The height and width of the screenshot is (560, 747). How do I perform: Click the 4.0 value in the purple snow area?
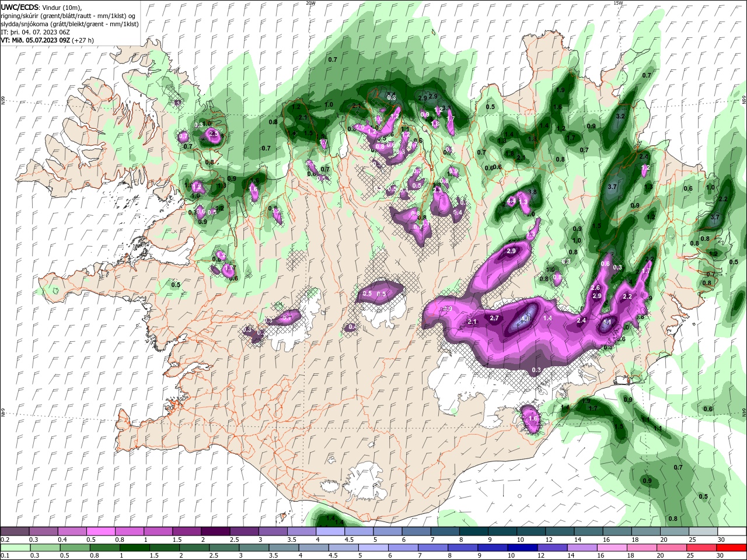(525, 319)
